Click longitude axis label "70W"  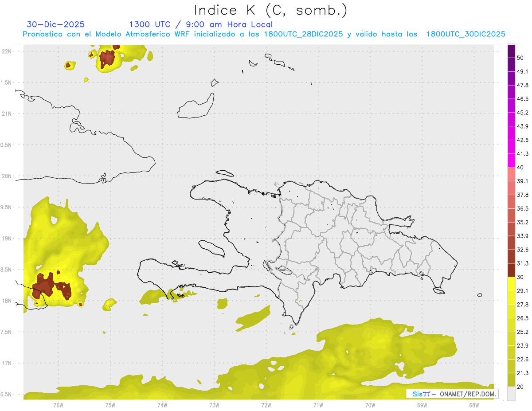[x=370, y=405]
